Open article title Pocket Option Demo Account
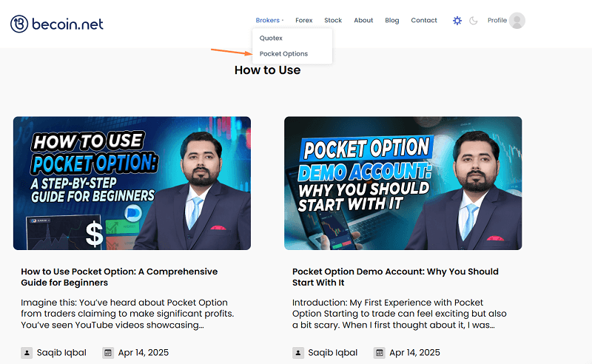Screen dimensions: 592x364 (395, 277)
